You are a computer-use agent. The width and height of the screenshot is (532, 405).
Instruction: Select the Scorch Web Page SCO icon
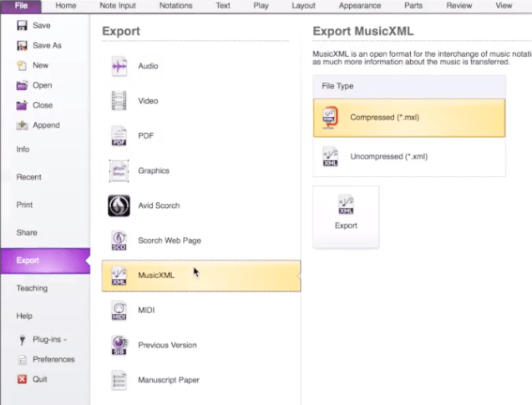point(119,240)
